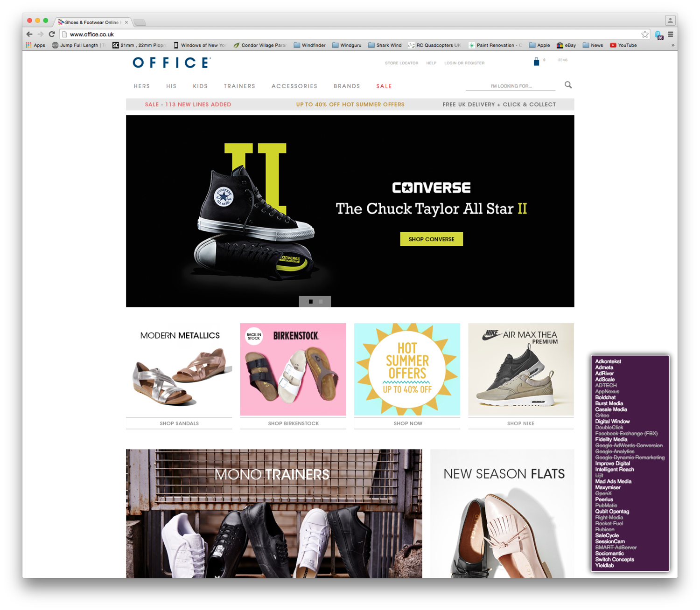Screen dimensions: 700x610
Task: Open New Season Flats banner
Action: coord(502,513)
